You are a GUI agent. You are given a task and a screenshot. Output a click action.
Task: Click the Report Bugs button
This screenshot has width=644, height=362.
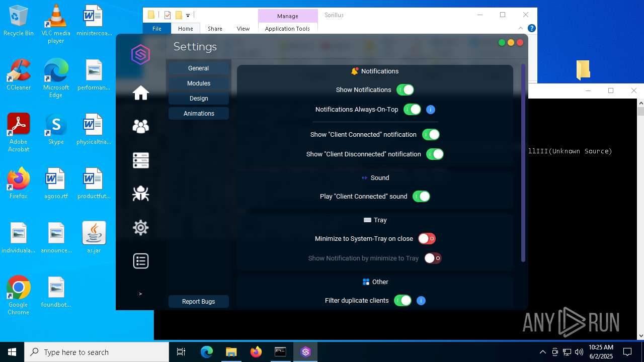(198, 302)
